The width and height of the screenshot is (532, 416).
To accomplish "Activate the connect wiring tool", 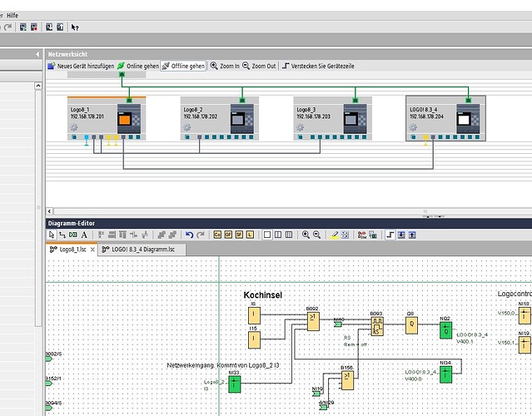I will click(x=62, y=235).
